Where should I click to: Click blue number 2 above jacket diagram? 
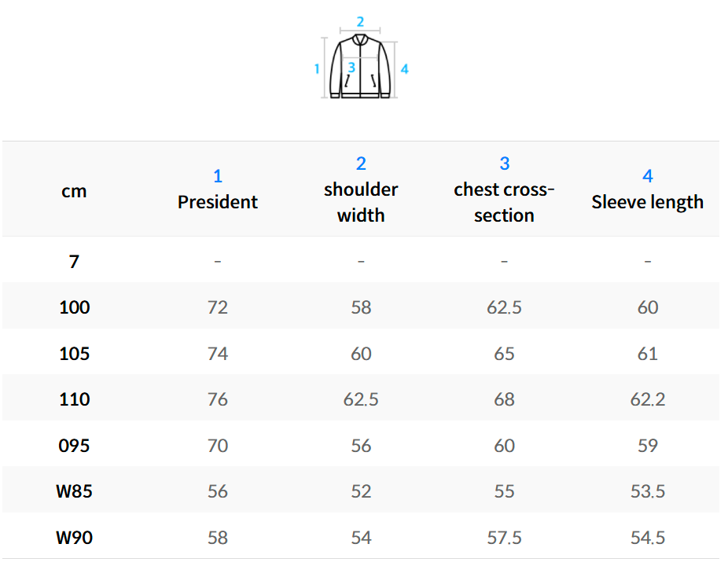(x=360, y=21)
